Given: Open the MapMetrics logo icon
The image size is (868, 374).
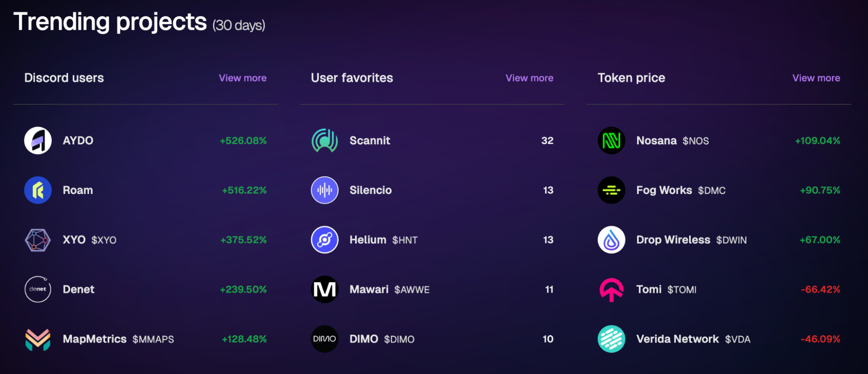Looking at the screenshot, I should coord(38,339).
